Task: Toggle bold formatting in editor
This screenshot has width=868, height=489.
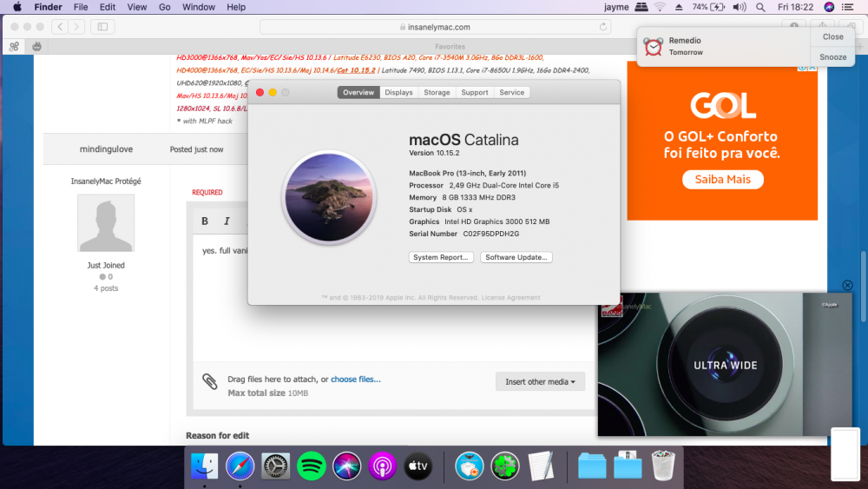Action: click(205, 221)
